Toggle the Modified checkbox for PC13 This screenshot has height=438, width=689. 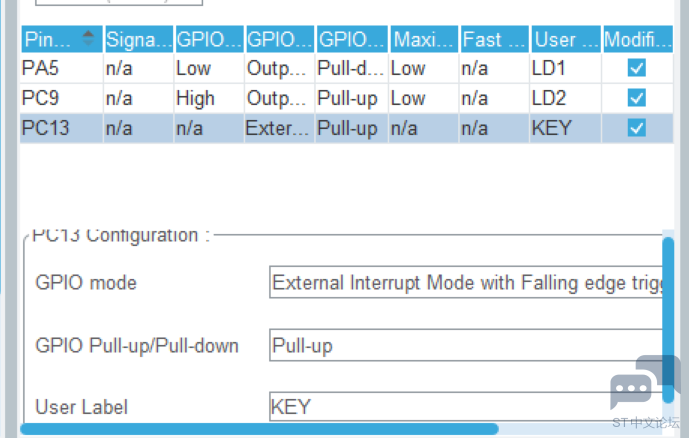pyautogui.click(x=637, y=128)
